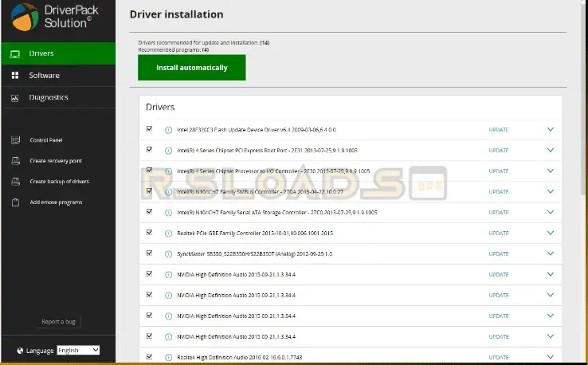Screen dimensions: 588x365
Task: Click the Add remove programs clipboard icon
Action: pyautogui.click(x=15, y=202)
